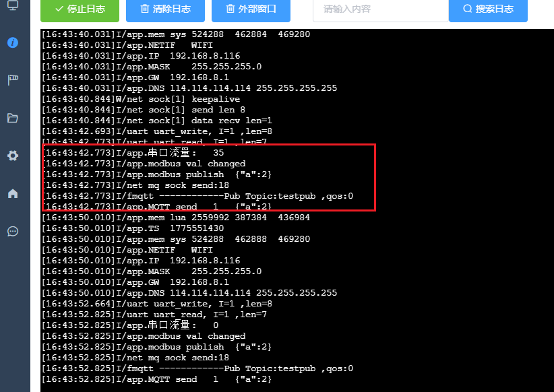Open the chat bubble icon in the sidebar
The image size is (554, 392).
(13, 231)
